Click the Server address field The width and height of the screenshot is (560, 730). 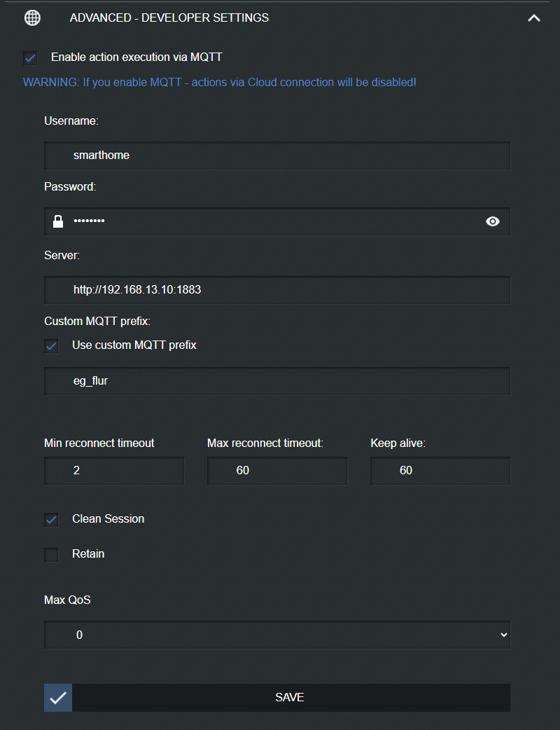pos(277,290)
